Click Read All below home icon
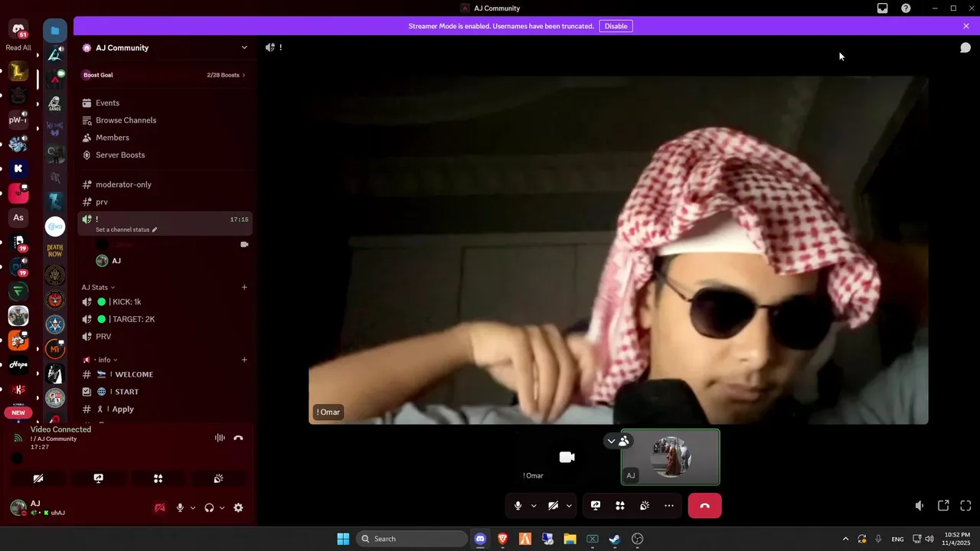980x551 pixels. pyautogui.click(x=18, y=47)
